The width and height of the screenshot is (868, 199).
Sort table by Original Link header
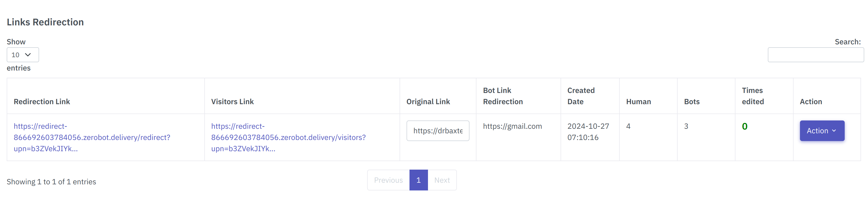[x=428, y=101]
